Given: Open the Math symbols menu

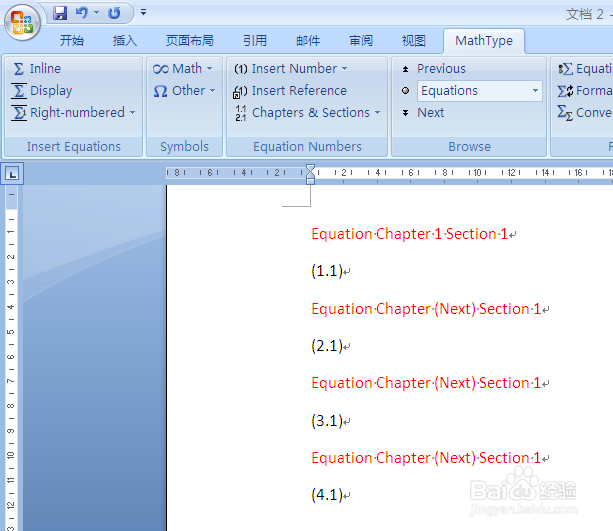Looking at the screenshot, I should pyautogui.click(x=183, y=68).
